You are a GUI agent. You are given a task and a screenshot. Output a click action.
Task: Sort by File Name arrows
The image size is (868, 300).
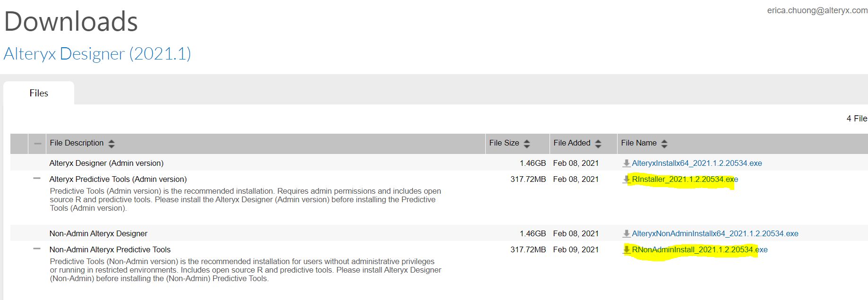click(x=664, y=144)
